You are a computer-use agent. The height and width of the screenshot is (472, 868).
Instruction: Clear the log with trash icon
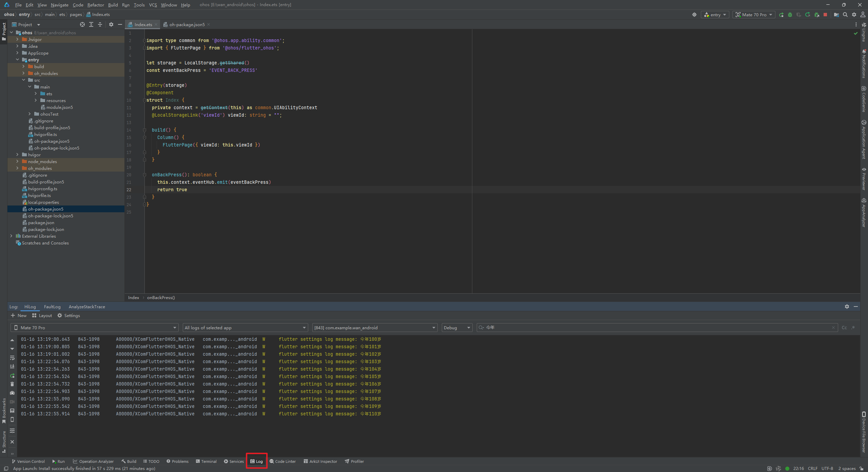[12, 384]
